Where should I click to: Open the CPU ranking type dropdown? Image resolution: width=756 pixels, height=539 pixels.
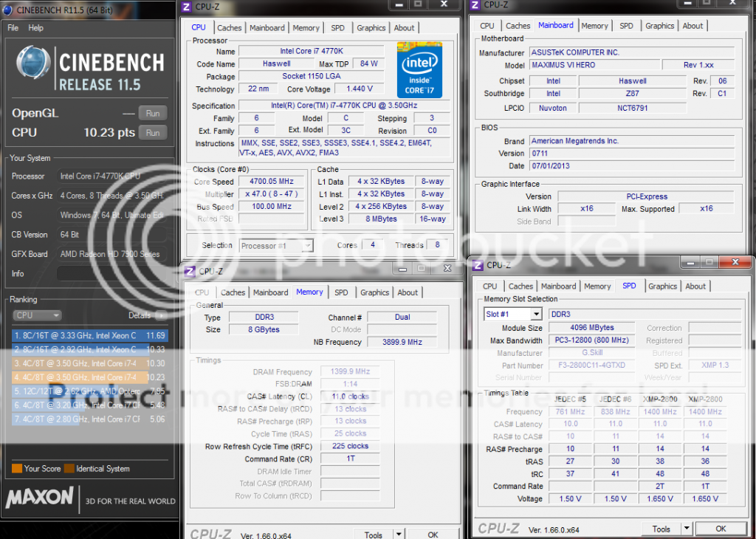tap(36, 315)
